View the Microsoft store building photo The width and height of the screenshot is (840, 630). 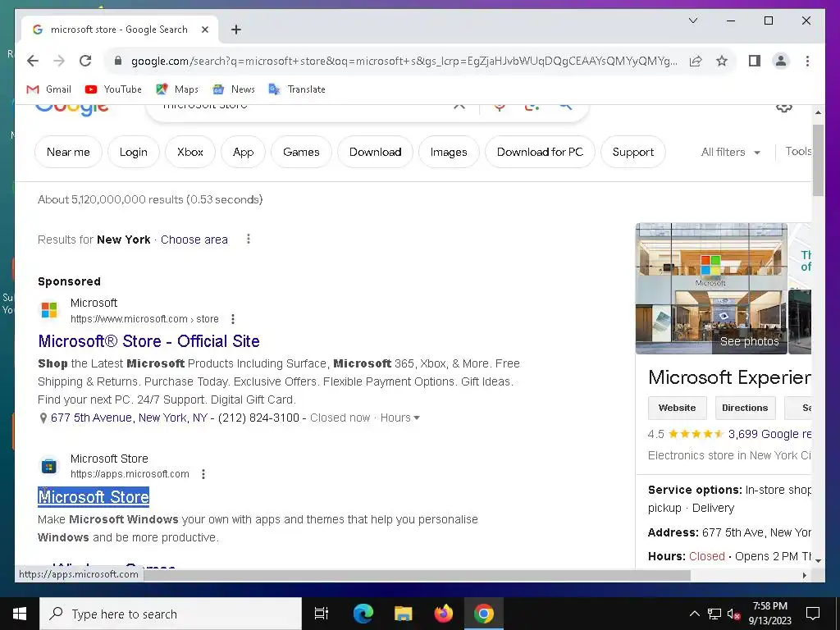[x=711, y=288]
